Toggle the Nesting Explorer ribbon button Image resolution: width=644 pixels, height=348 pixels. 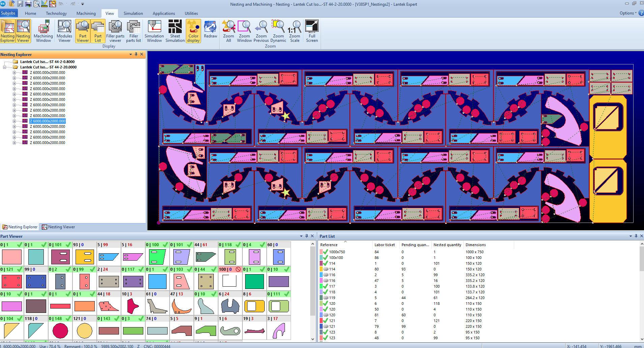pyautogui.click(x=7, y=31)
